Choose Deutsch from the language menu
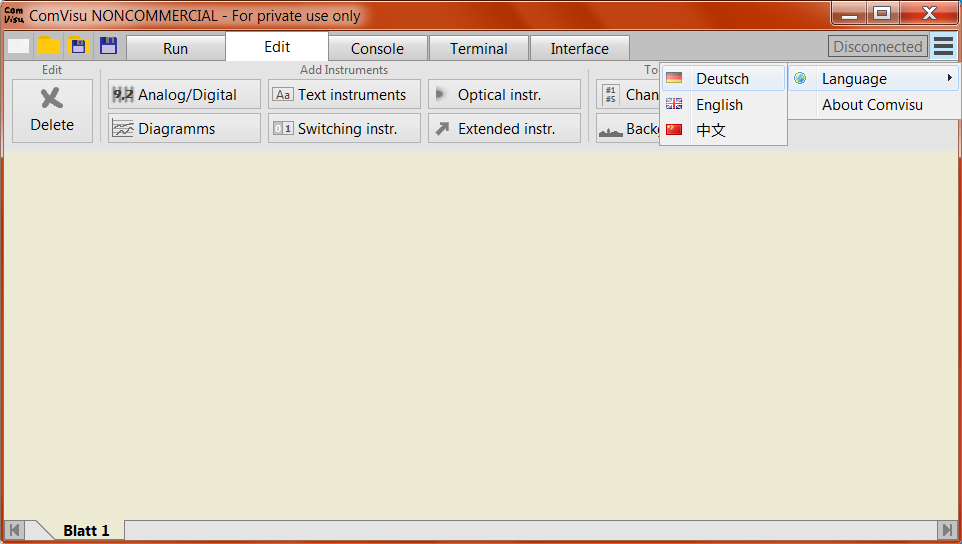962x544 pixels. point(723,79)
